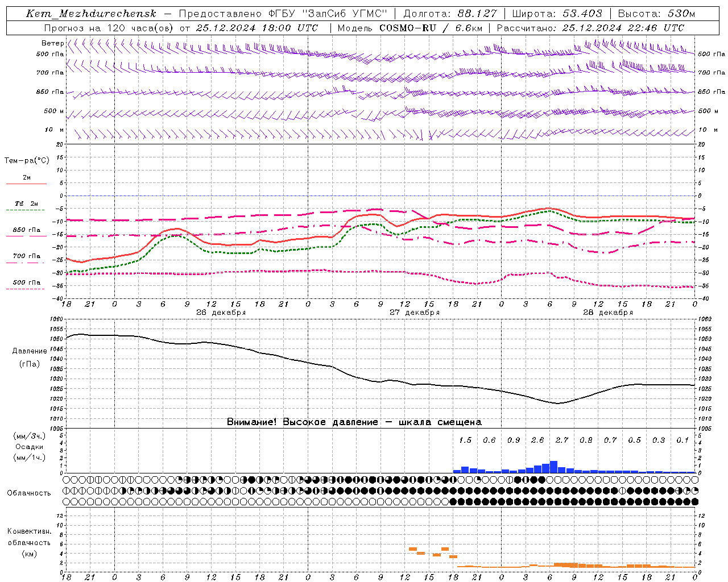This screenshot has height=582, width=728.
Task: Click the 'Модель COSMO-RU / 6.6км' label
Action: coord(410,28)
